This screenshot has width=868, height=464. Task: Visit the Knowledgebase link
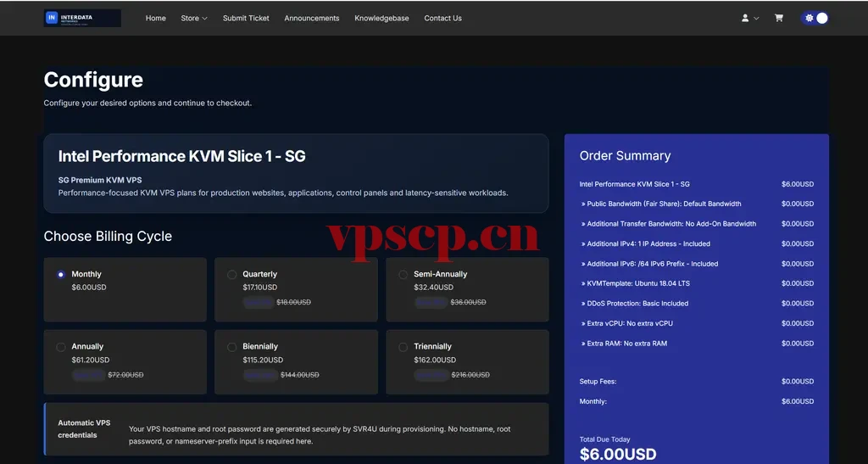click(381, 18)
